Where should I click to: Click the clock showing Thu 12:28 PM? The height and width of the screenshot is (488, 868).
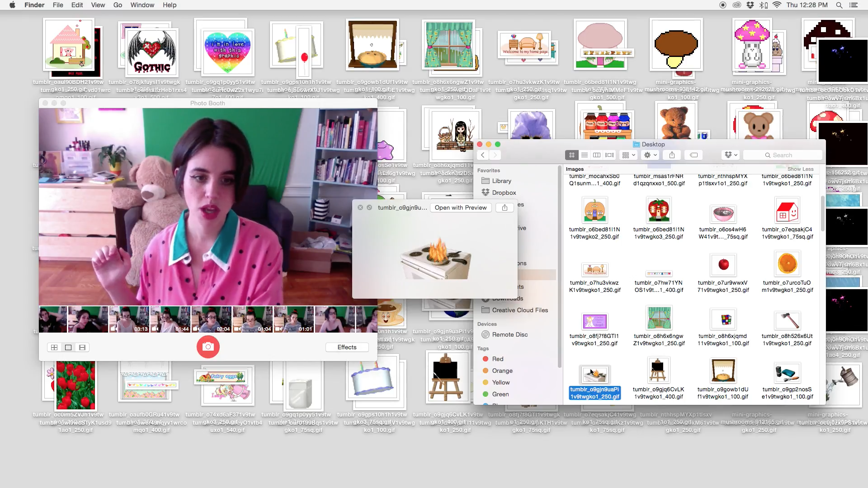(807, 5)
